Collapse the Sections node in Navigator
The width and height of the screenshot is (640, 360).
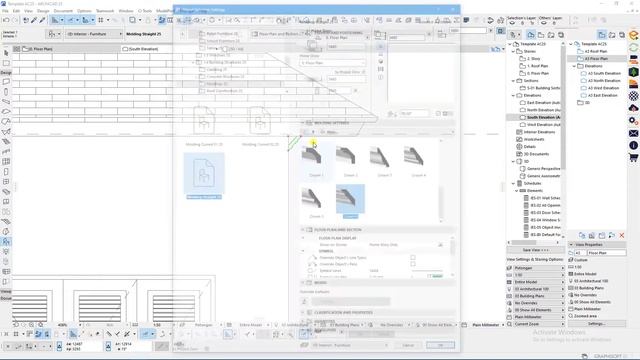[513, 81]
